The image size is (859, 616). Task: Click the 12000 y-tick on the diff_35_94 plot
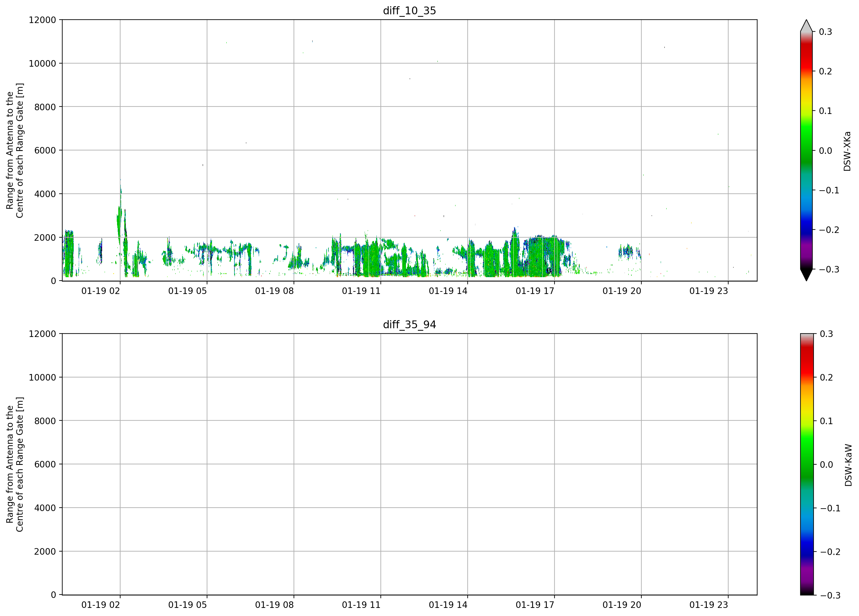42,334
